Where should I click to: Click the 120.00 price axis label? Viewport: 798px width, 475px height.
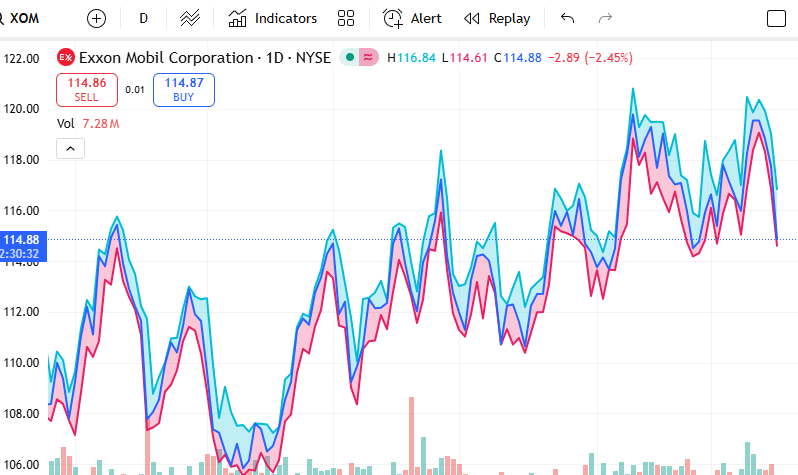tap(21, 109)
